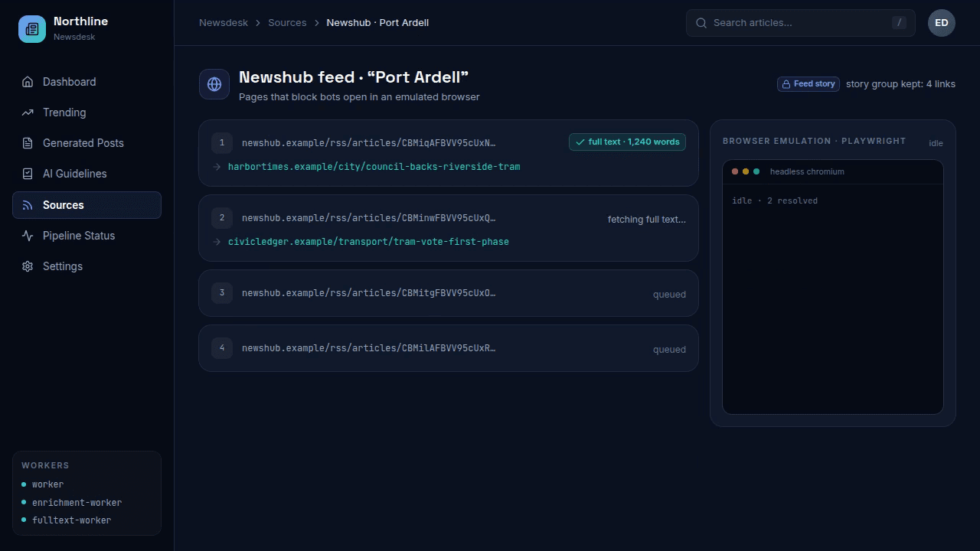This screenshot has height=551, width=980.
Task: Open the ED user avatar
Action: [942, 23]
